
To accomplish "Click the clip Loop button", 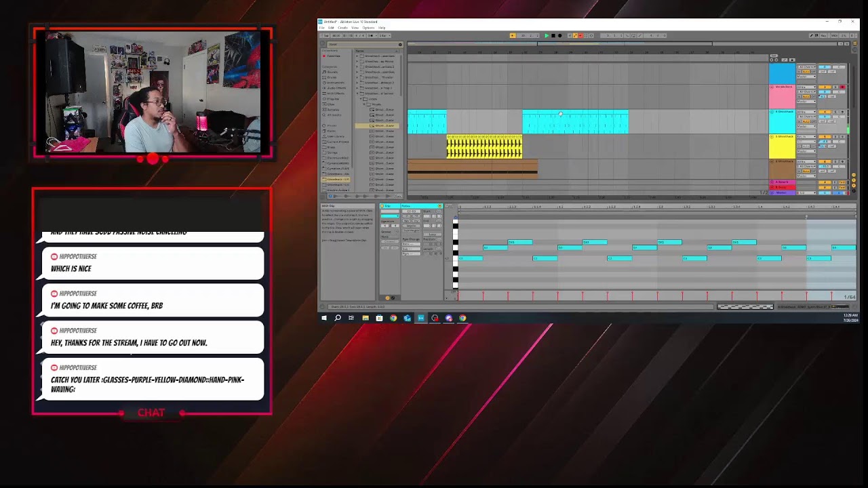I will click(x=433, y=235).
